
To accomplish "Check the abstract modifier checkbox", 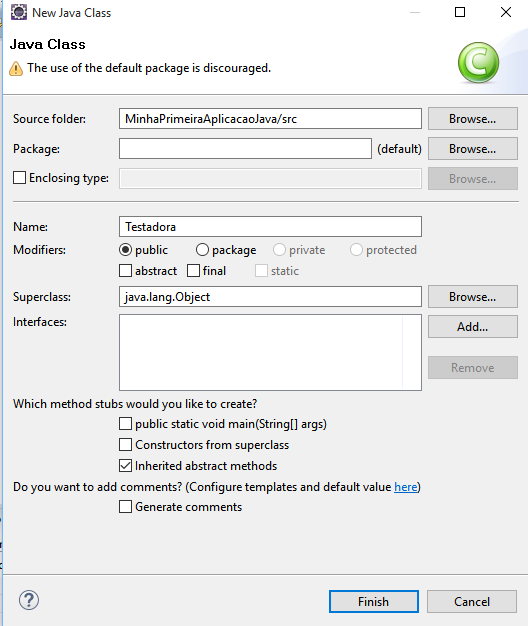I will pos(125,271).
